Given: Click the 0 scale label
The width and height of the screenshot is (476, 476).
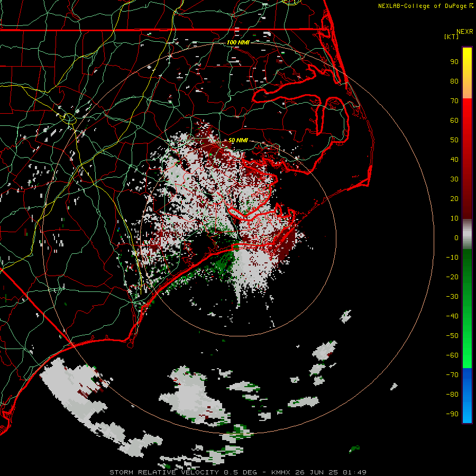Looking at the screenshot, I should (x=456, y=238).
